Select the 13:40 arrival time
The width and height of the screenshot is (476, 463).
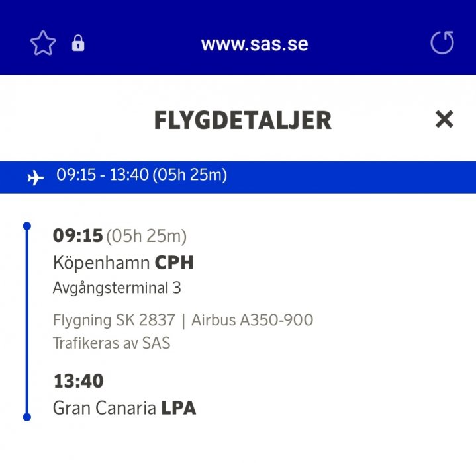point(78,381)
